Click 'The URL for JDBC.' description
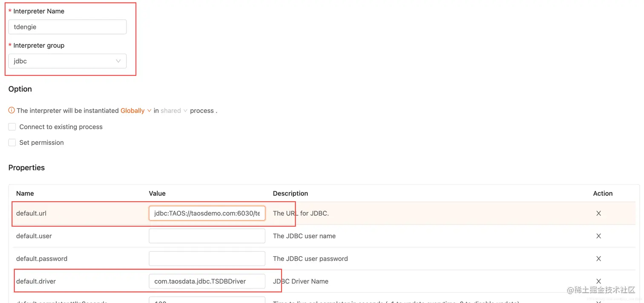The width and height of the screenshot is (644, 303). tap(301, 213)
